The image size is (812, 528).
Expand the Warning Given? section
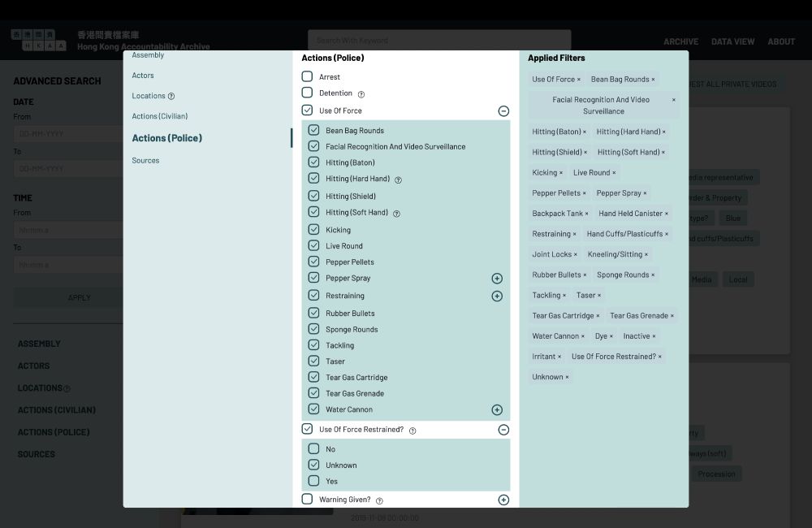click(x=503, y=500)
